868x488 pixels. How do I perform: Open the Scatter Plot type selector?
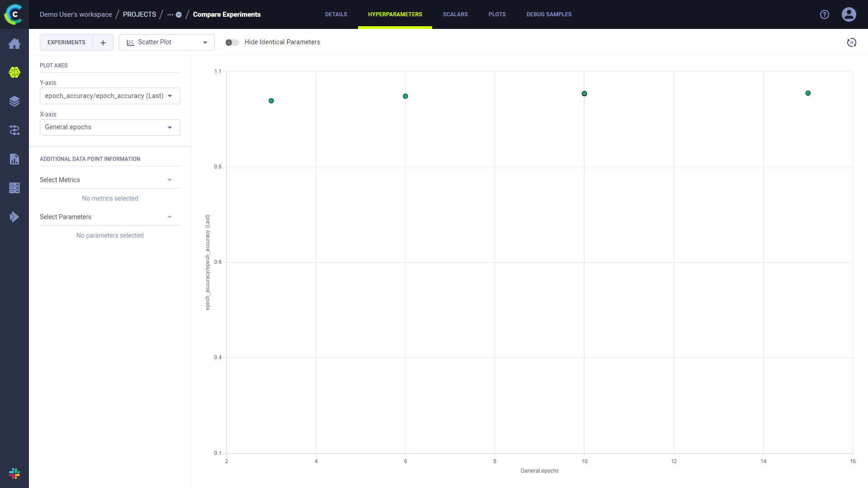(x=166, y=42)
